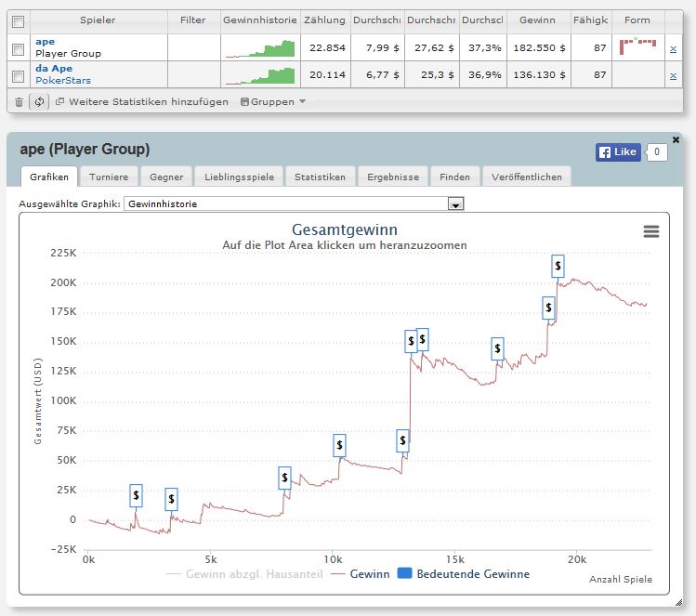Remove the ape Player Group row with x
Viewport: 696px width, 616px height.
tap(673, 49)
